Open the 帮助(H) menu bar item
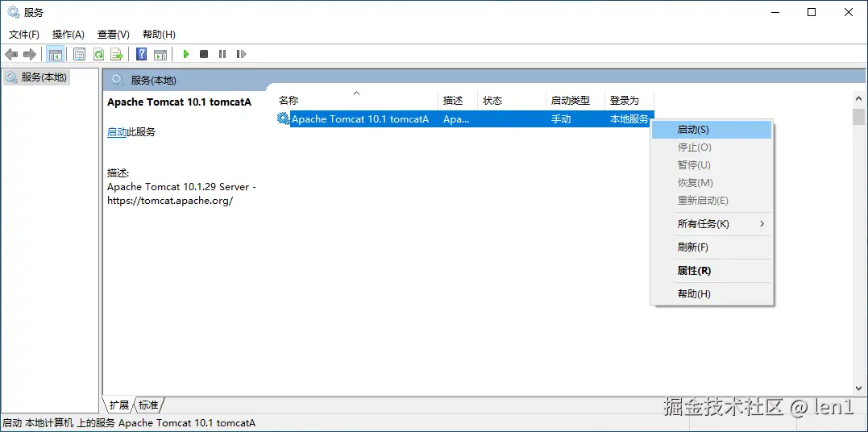The image size is (868, 432). pos(159,35)
